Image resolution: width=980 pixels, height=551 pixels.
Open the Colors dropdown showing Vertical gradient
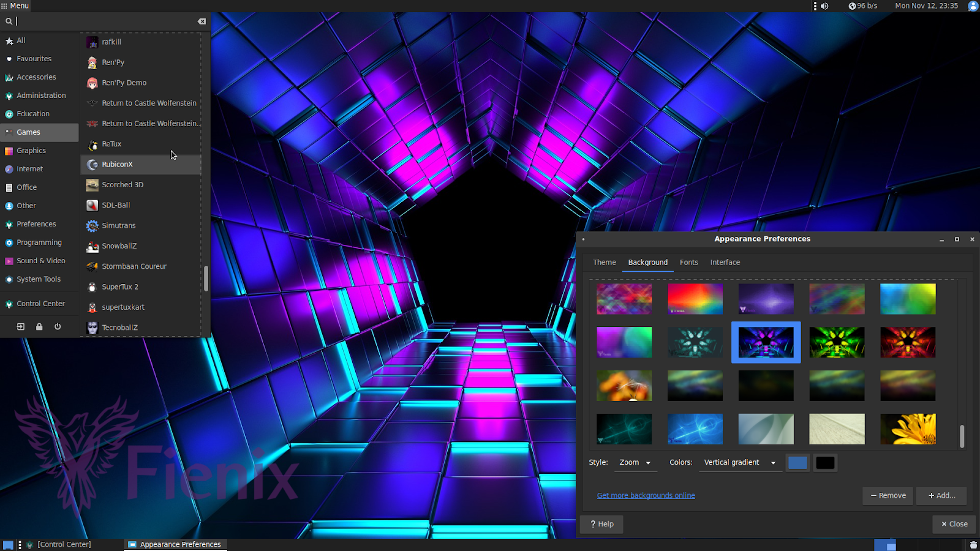click(x=739, y=462)
